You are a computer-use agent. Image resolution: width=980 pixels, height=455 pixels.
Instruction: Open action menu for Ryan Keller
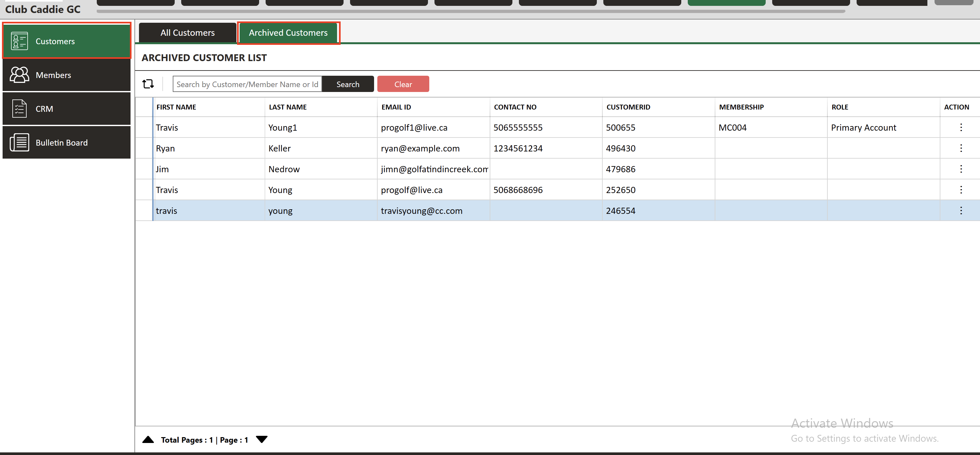click(x=961, y=148)
